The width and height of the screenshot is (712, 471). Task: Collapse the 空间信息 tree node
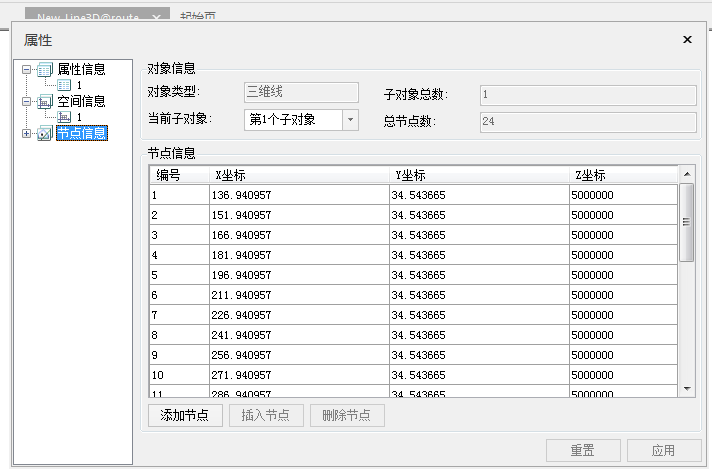tap(26, 102)
